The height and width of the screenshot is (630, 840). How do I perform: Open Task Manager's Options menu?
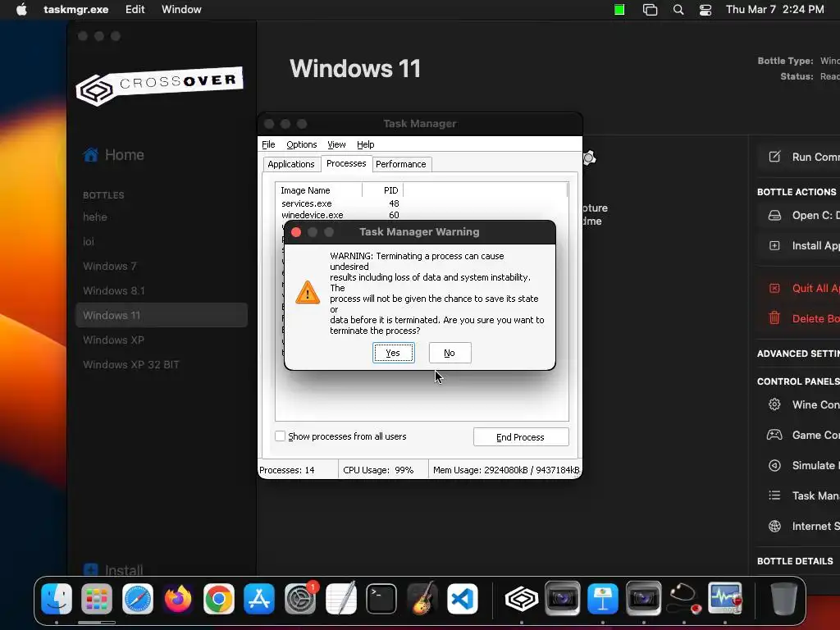[x=302, y=144]
